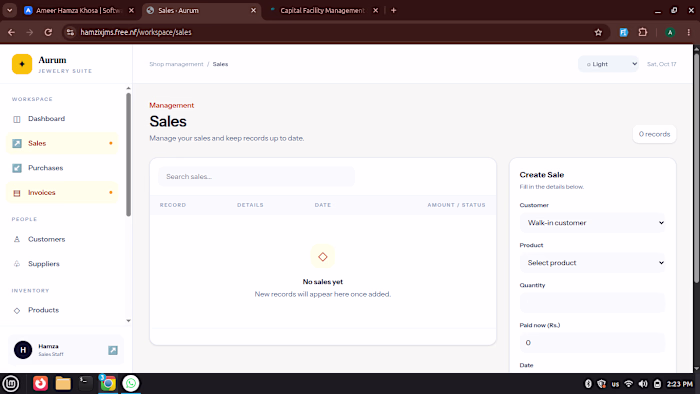Click the DATE column header
Viewport: 700px width, 394px height.
point(323,205)
